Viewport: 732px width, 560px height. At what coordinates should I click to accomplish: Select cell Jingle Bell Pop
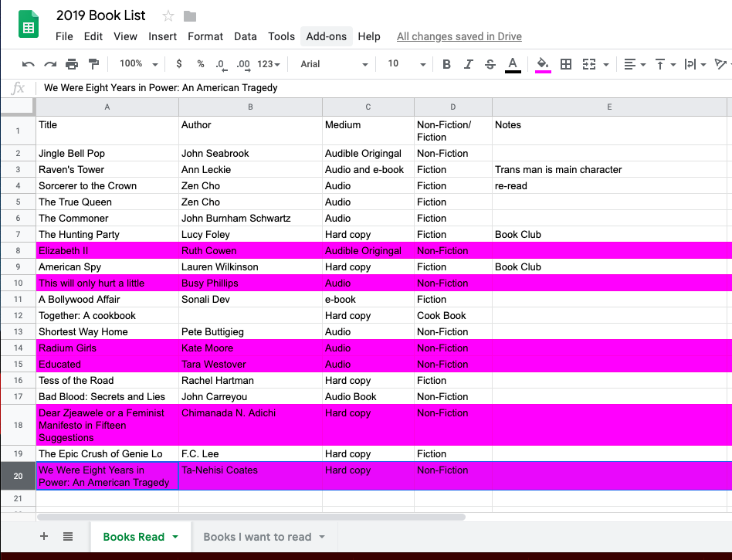pos(107,153)
